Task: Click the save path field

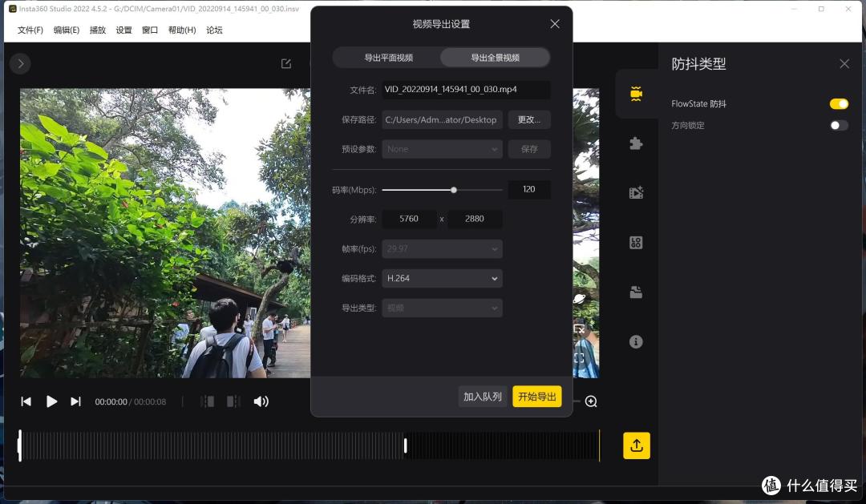Action: [x=442, y=119]
